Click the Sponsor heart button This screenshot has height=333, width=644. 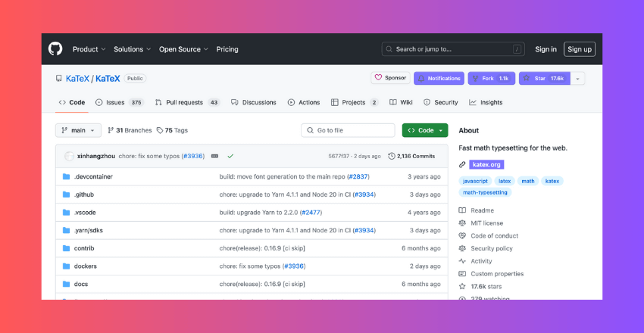(x=391, y=78)
